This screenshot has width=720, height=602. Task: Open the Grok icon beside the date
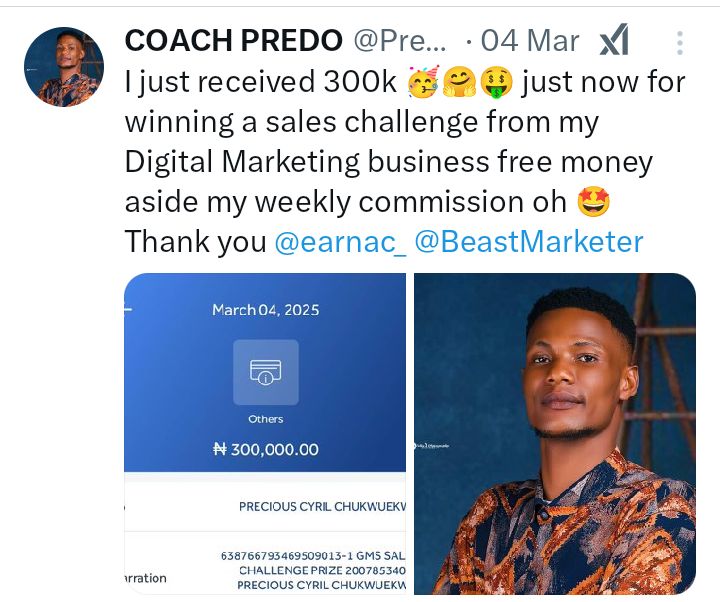click(614, 41)
